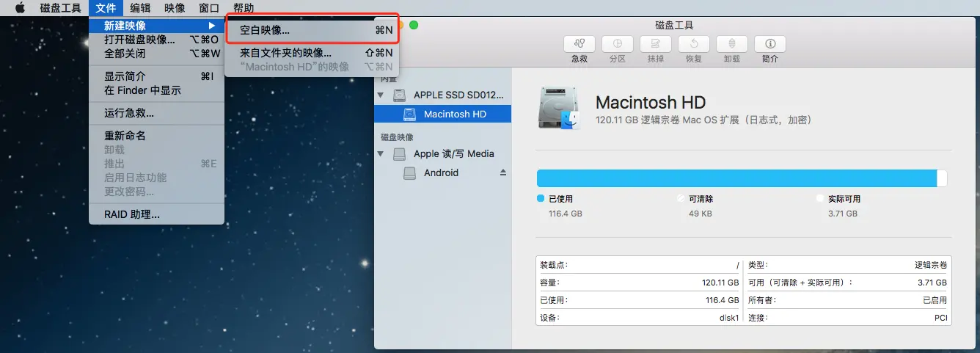
Task: Click the blue disk usage bar
Action: [737, 178]
